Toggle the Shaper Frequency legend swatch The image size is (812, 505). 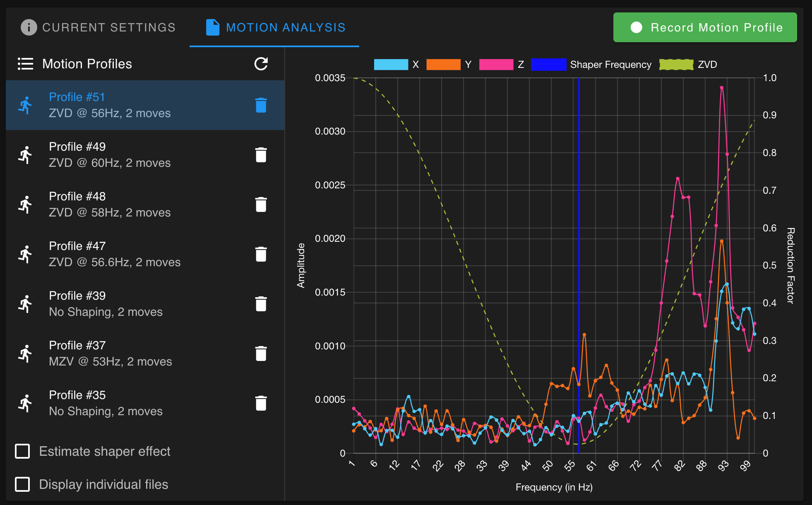click(548, 65)
